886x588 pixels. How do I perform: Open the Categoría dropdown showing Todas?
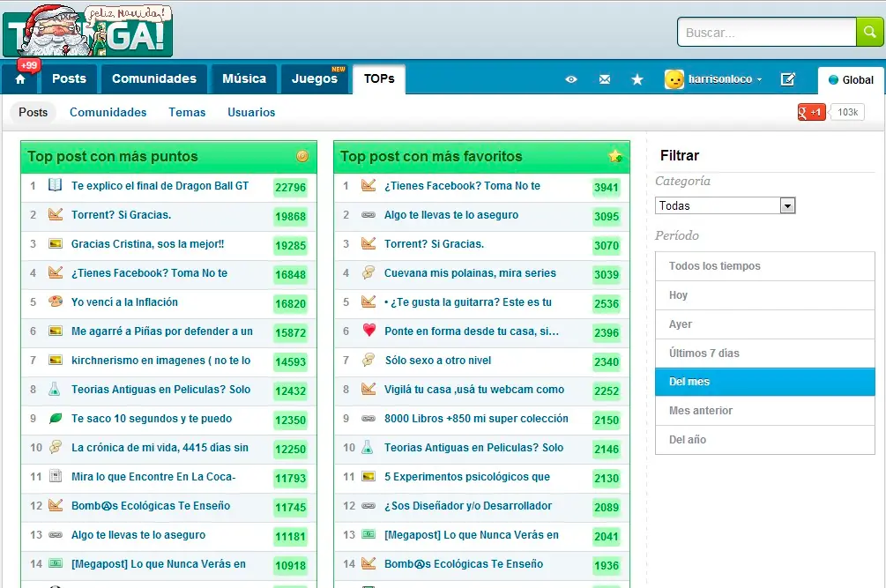(725, 205)
